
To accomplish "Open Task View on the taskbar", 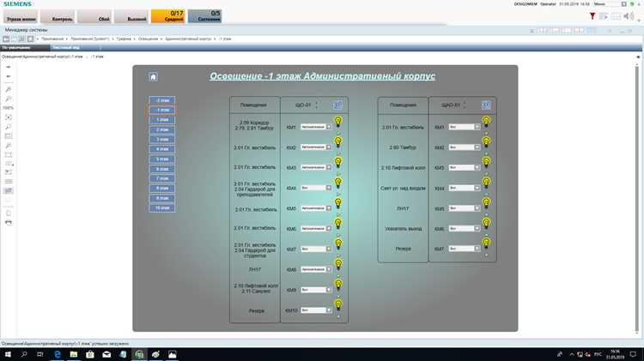I will pos(40,354).
